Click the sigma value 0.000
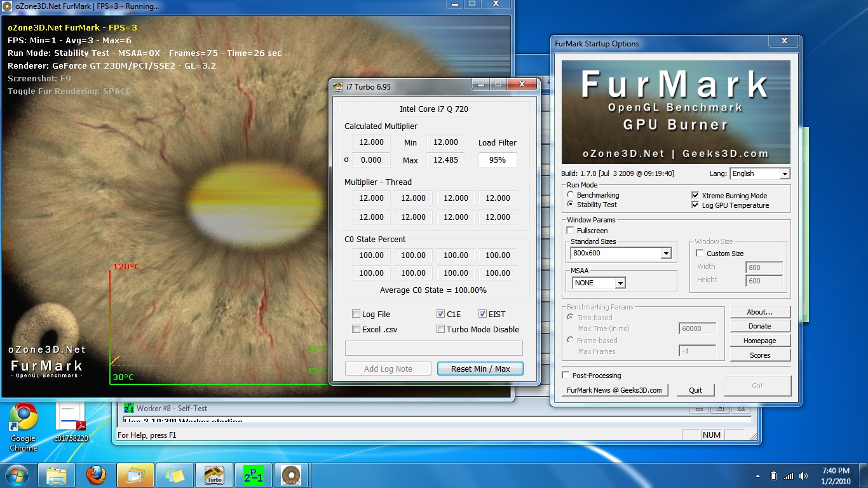 point(371,160)
